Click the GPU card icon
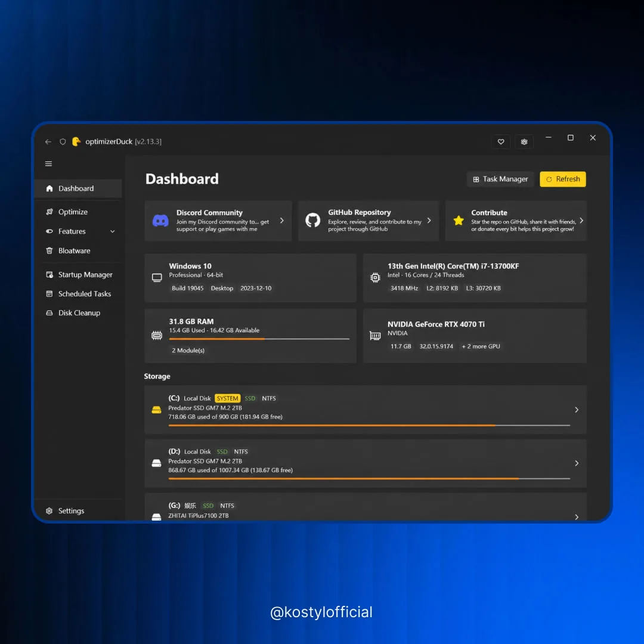 [x=375, y=336]
